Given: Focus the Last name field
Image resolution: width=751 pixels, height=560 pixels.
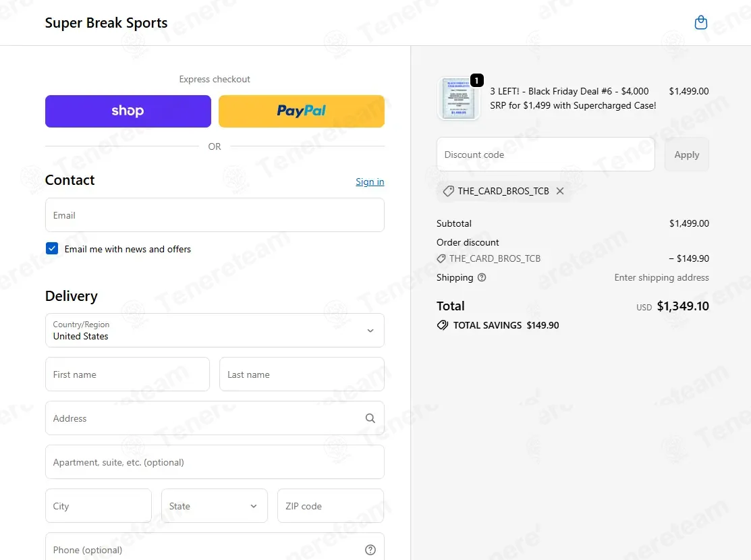Looking at the screenshot, I should coord(302,374).
